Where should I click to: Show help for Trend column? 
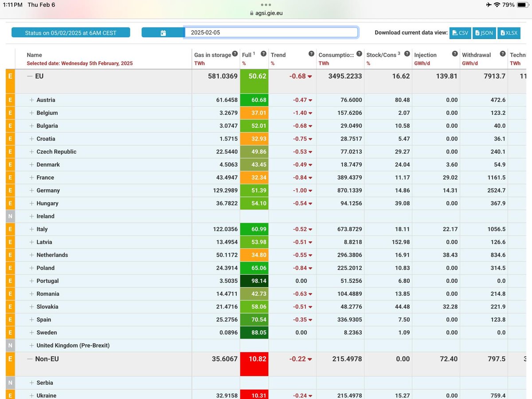click(311, 54)
